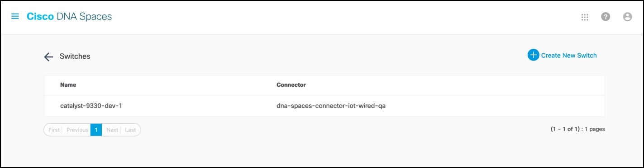
Task: Open the catalyst-9330-dev-1 switch name
Action: point(91,106)
